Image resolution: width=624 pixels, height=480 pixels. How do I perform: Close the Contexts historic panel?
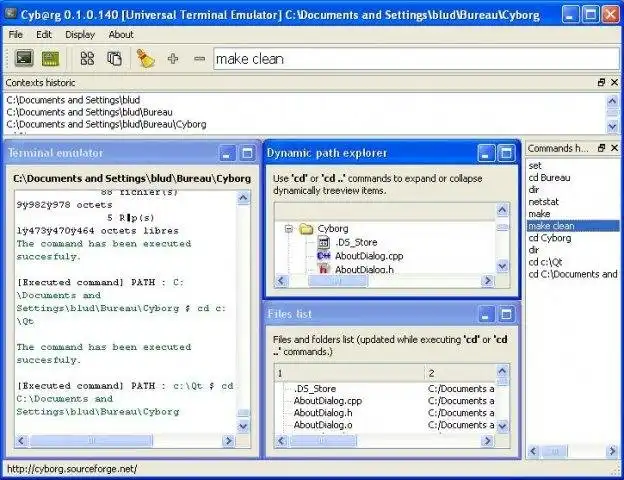point(614,82)
